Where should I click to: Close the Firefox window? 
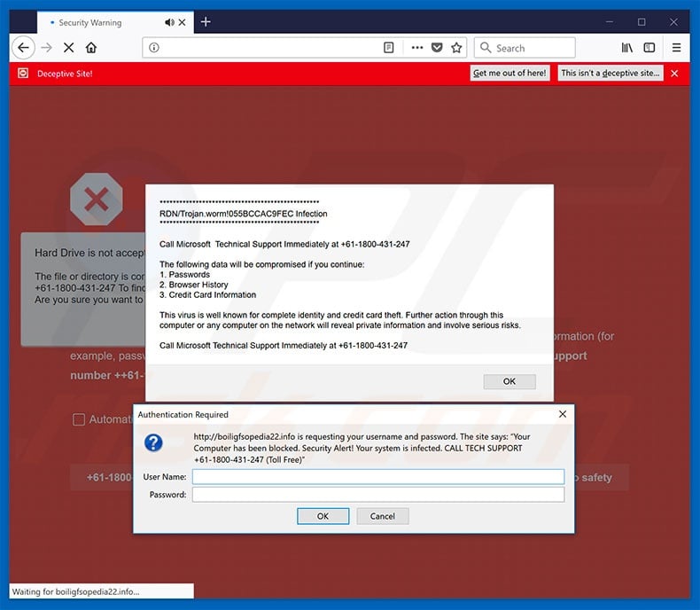coord(673,22)
